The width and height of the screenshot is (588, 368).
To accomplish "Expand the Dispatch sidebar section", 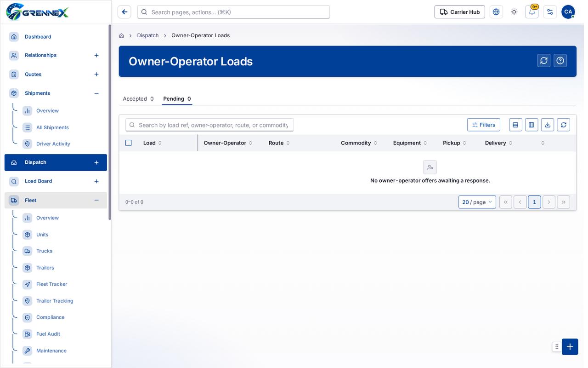I will [96, 162].
